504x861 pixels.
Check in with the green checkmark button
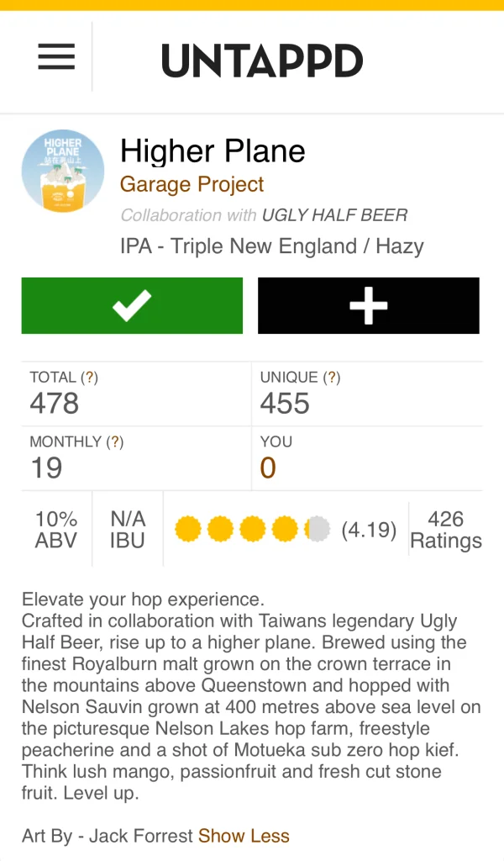point(132,306)
